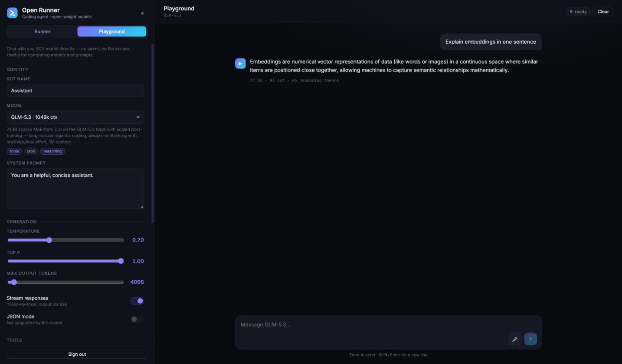Click the assistant avatar icon beside the reply
This screenshot has width=622, height=364.
click(x=240, y=64)
